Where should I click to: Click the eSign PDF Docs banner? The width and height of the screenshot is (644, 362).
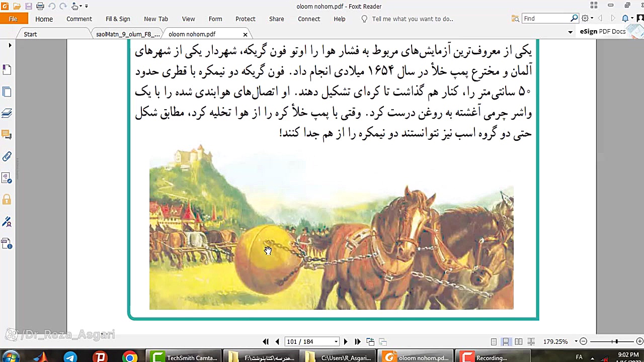(x=610, y=31)
